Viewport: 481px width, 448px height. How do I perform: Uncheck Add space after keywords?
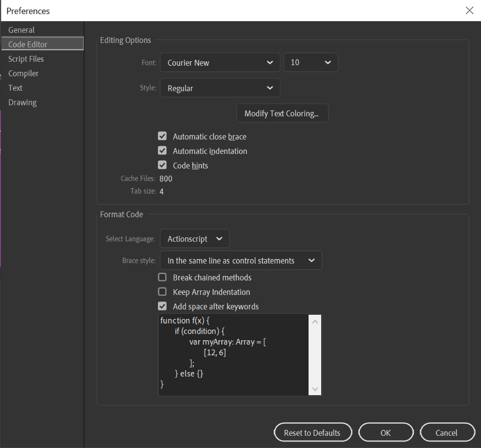(x=162, y=306)
